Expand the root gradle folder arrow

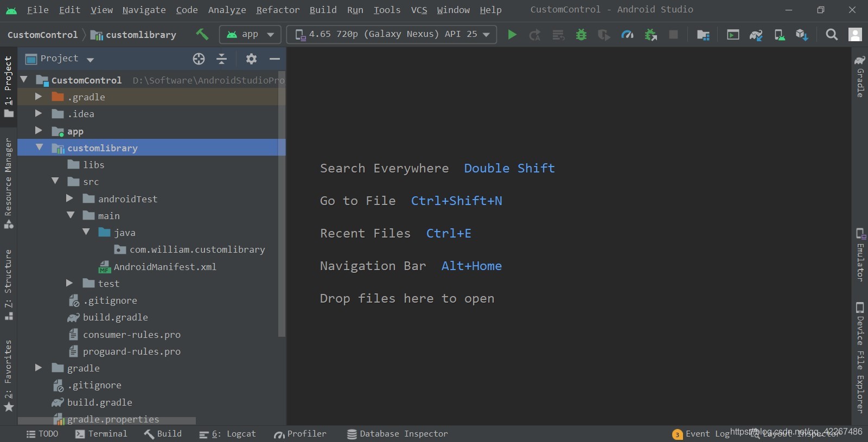39,368
